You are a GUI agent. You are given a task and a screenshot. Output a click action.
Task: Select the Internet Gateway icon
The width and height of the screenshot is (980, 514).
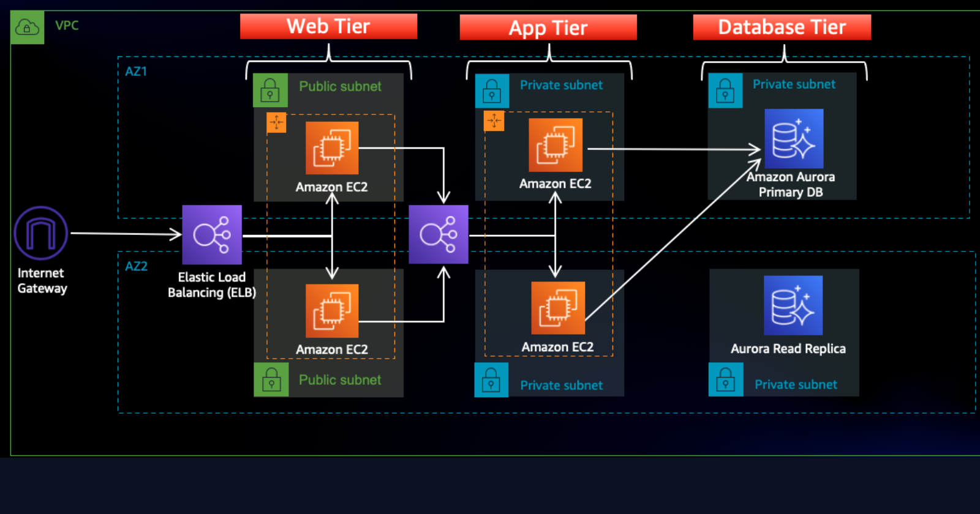coord(40,233)
